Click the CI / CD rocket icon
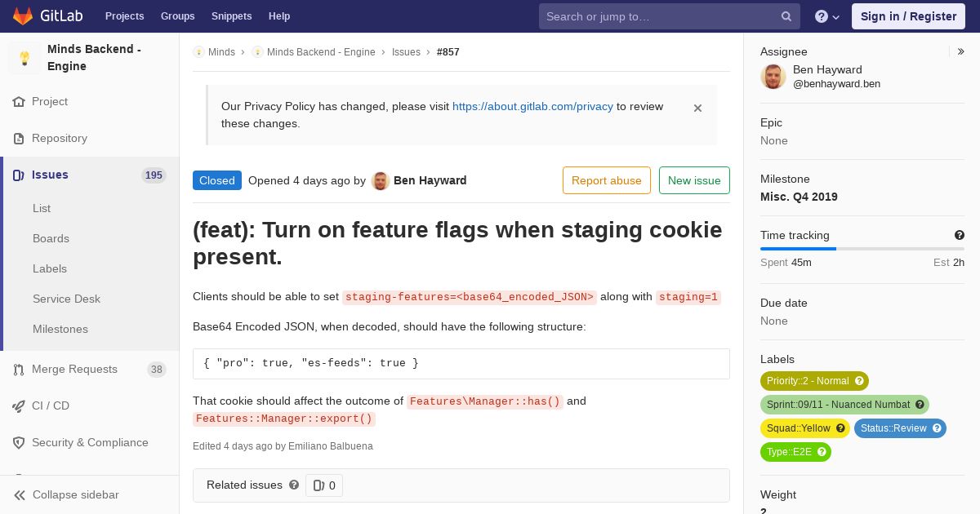 click(19, 406)
